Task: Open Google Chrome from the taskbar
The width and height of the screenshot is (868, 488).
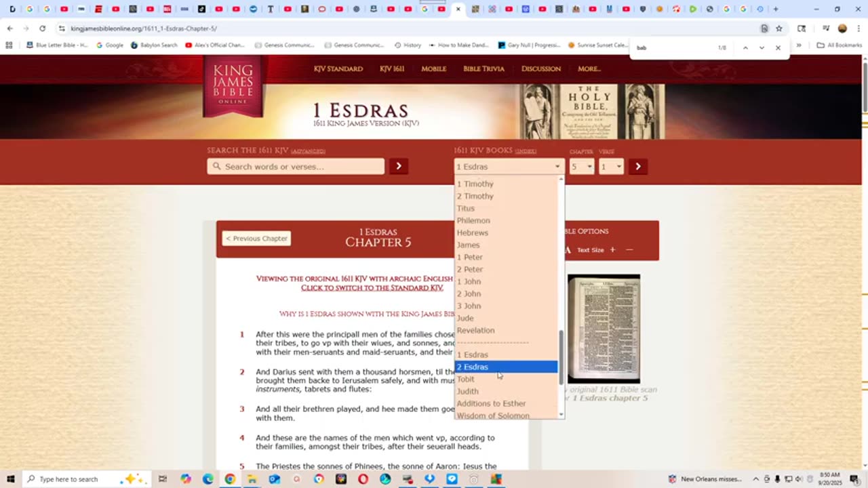Action: click(x=230, y=479)
